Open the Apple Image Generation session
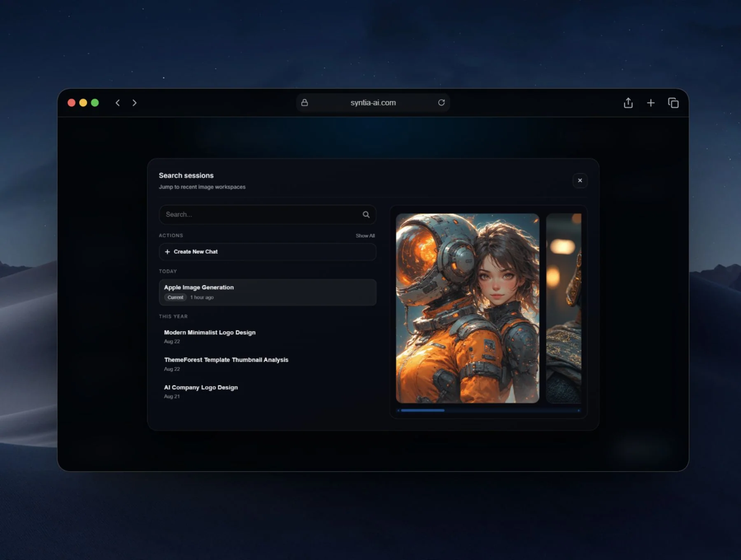 (268, 292)
